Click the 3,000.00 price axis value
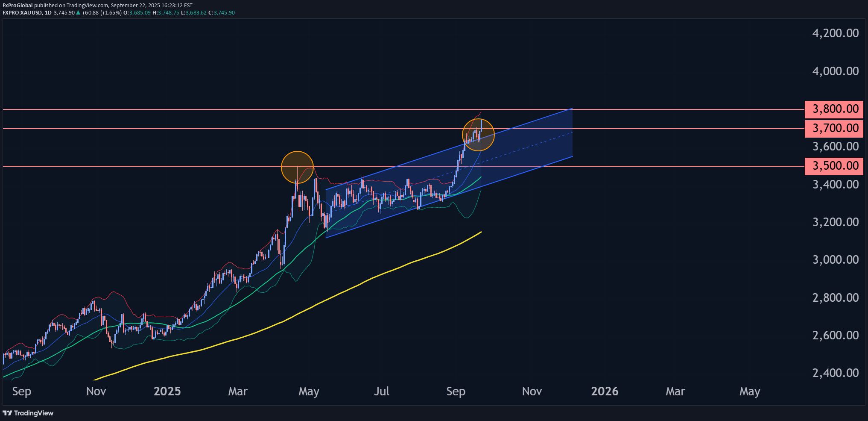This screenshot has height=421, width=868. coord(836,260)
